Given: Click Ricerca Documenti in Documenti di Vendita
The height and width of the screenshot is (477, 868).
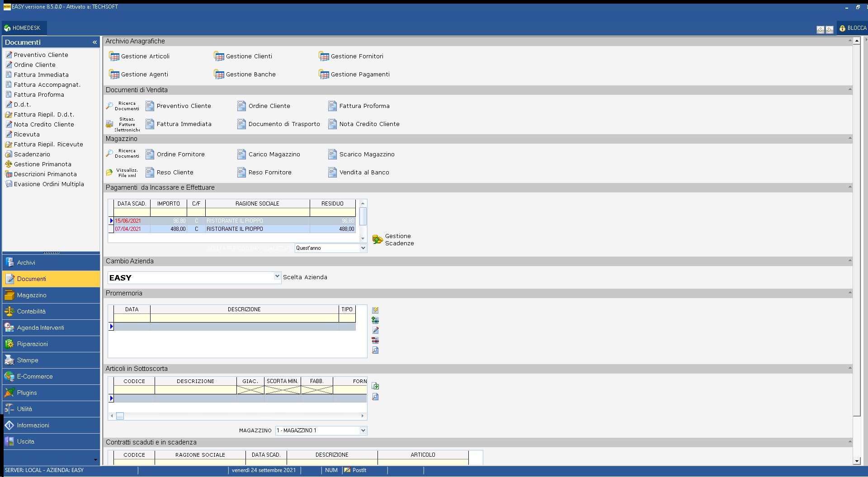Looking at the screenshot, I should tap(123, 106).
